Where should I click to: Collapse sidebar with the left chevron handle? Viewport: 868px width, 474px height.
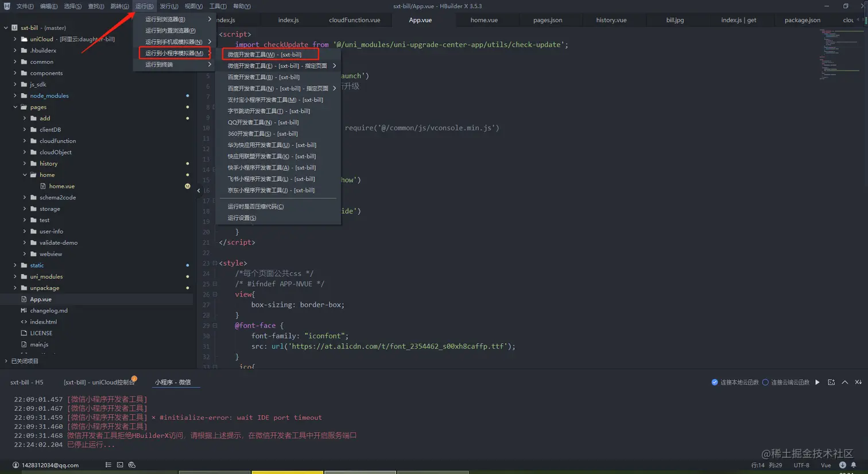click(x=199, y=191)
